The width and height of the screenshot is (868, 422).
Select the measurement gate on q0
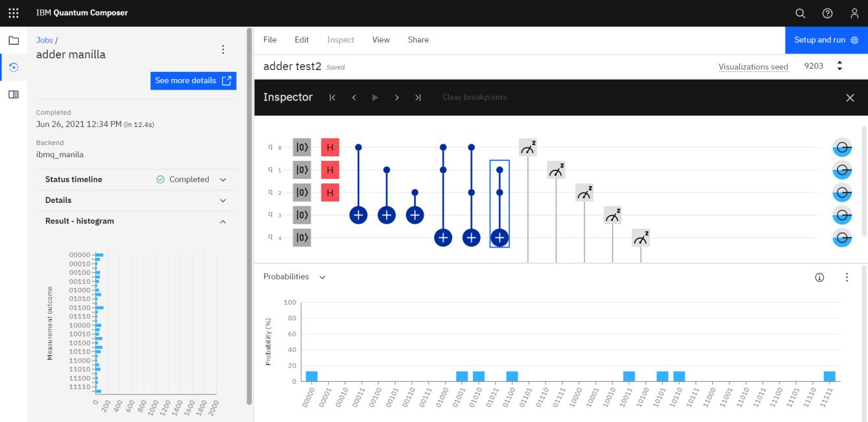[x=528, y=147]
